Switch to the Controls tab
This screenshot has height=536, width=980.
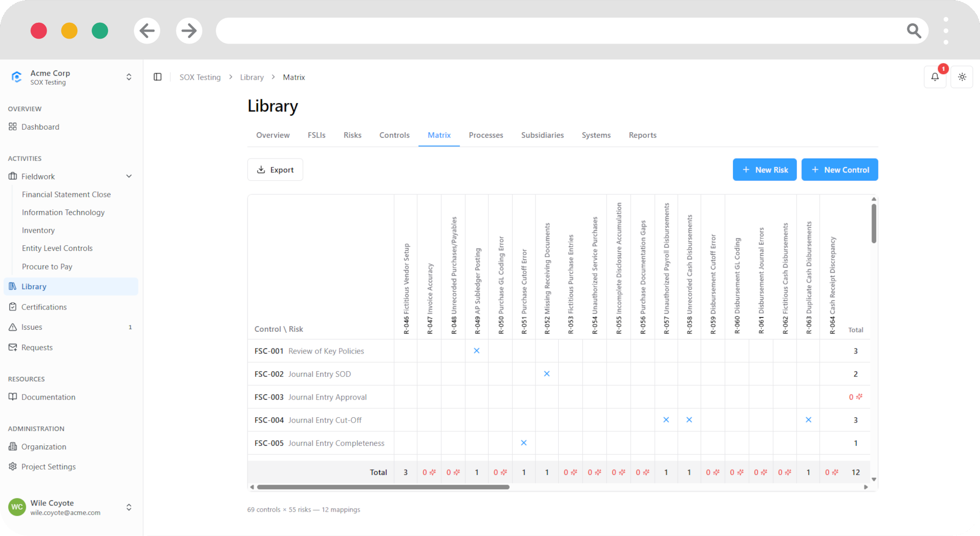pyautogui.click(x=394, y=135)
